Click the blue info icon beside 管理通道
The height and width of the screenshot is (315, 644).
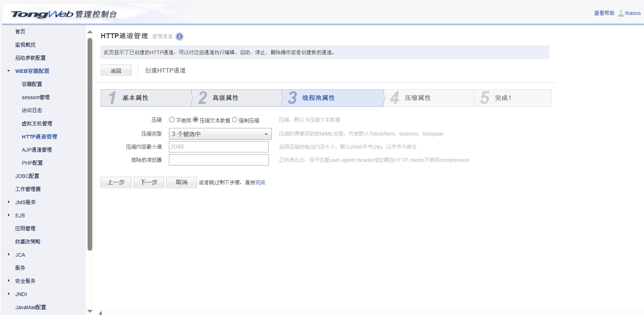pyautogui.click(x=180, y=36)
